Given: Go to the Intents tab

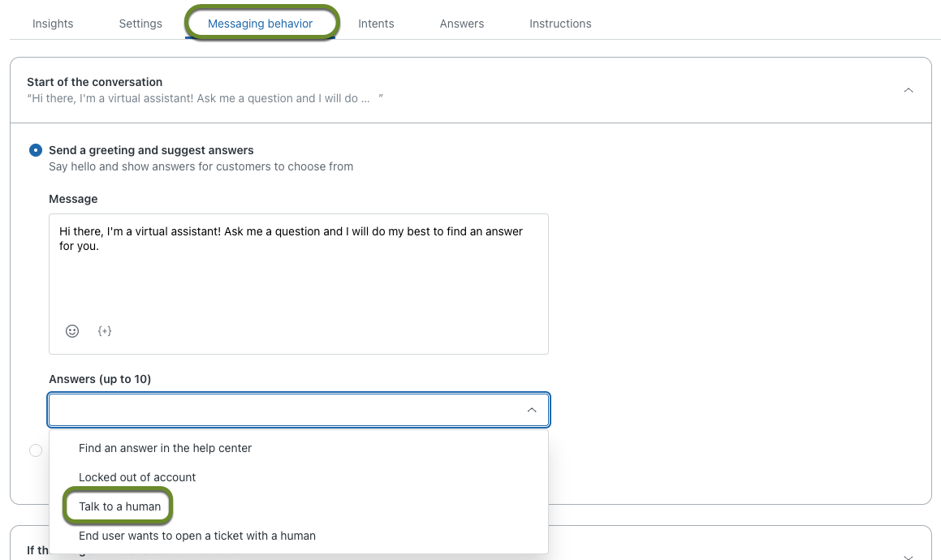Looking at the screenshot, I should [376, 24].
